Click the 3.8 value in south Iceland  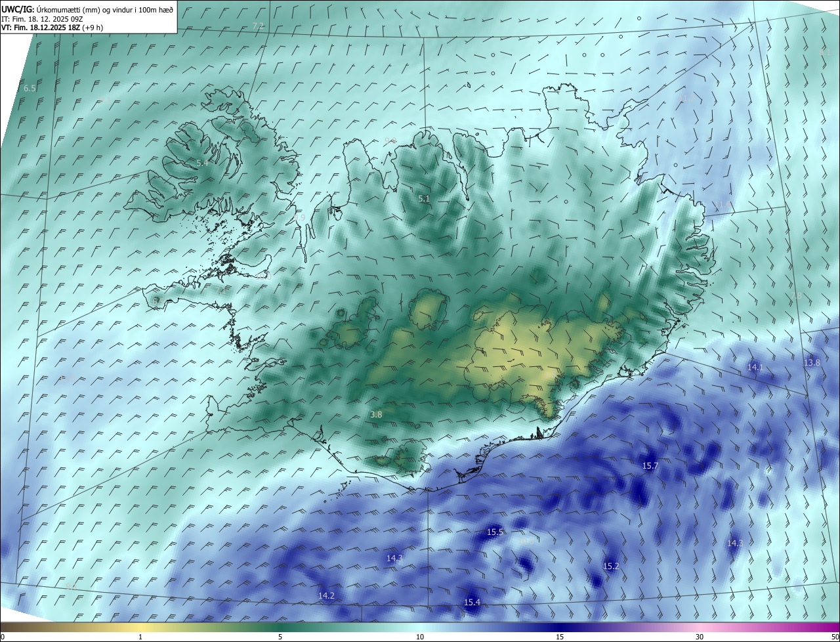376,414
